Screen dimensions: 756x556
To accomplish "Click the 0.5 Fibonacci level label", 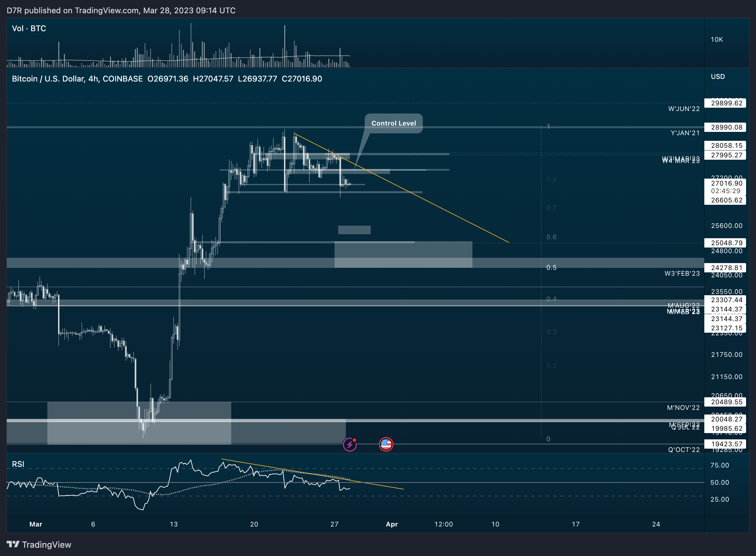I will [551, 268].
